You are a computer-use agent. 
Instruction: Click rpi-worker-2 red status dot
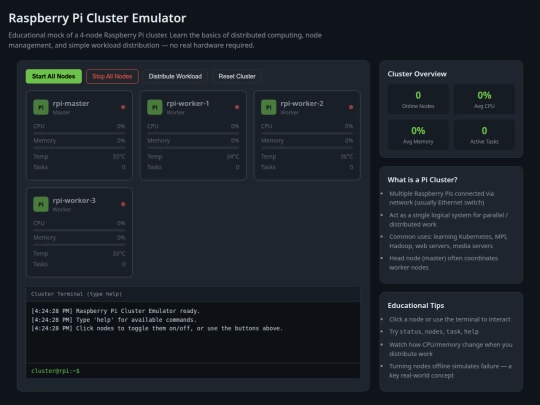click(x=351, y=107)
